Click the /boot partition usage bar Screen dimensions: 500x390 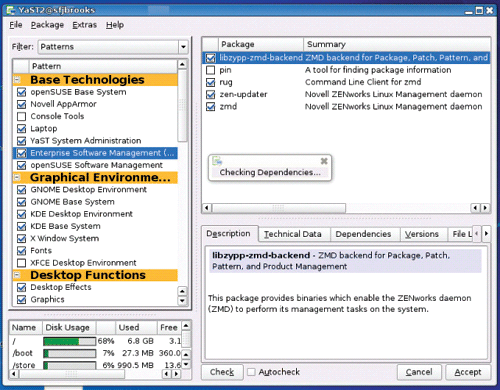(x=69, y=353)
